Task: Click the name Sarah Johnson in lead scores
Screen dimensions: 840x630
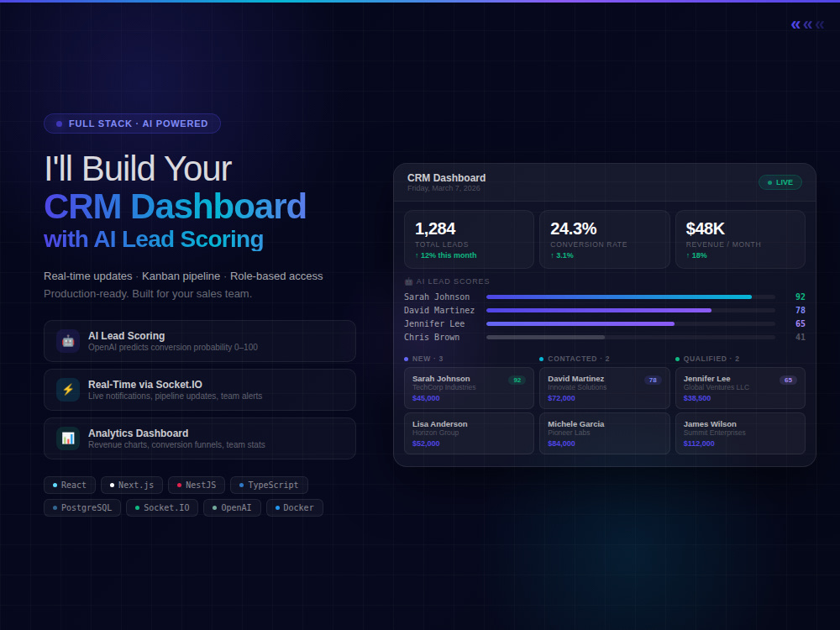Action: click(437, 297)
